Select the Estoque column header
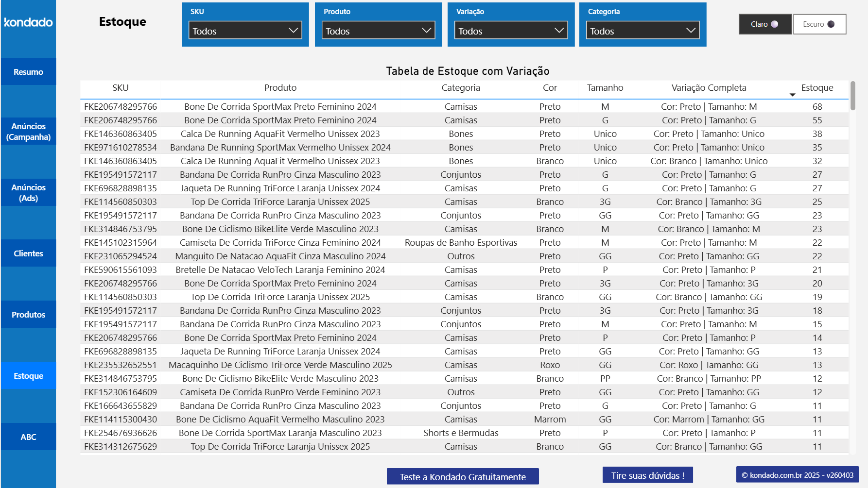 pos(817,88)
